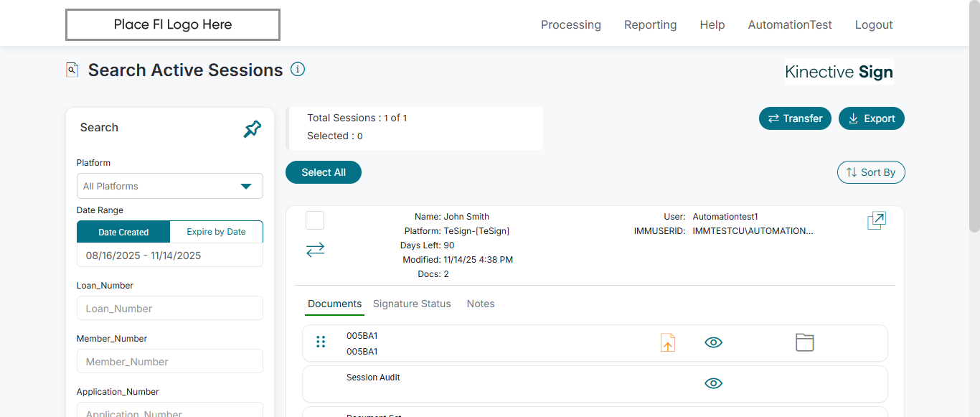Click the pop-out icon on John Smith session

(876, 220)
